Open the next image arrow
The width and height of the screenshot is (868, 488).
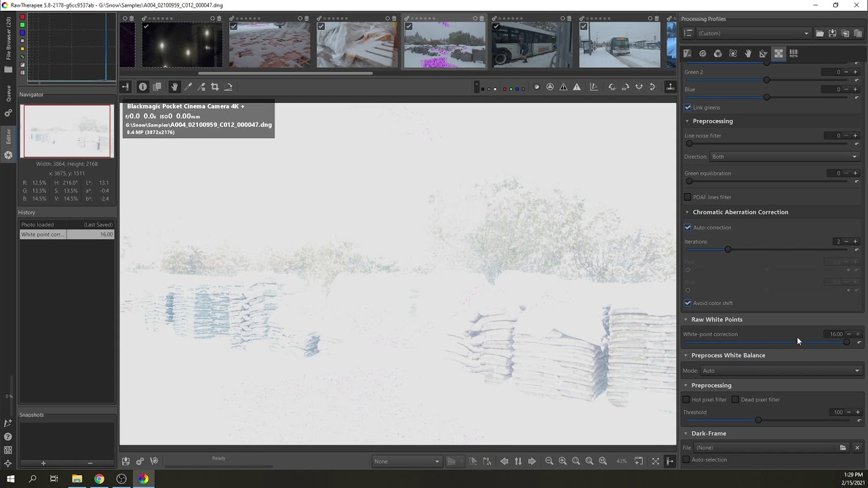(532, 461)
